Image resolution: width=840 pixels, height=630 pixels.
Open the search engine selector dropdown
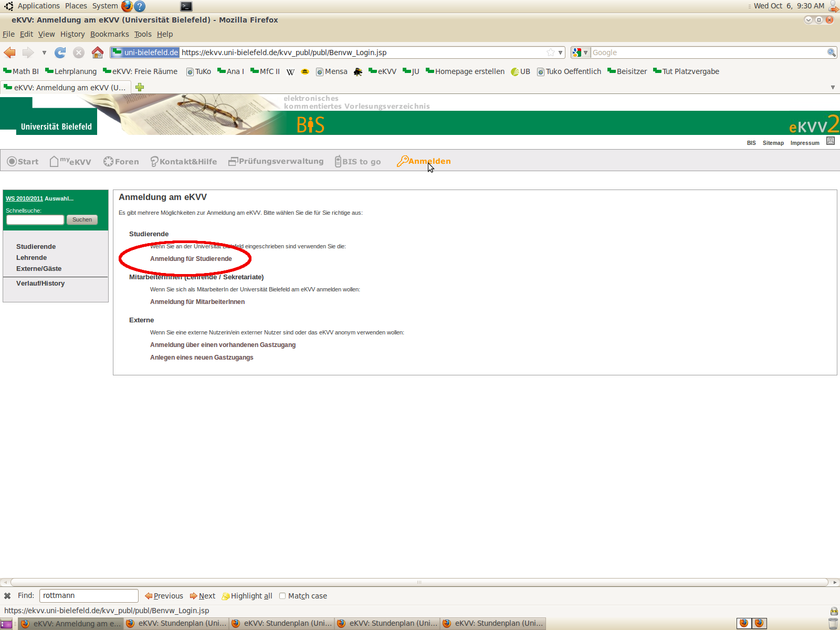pyautogui.click(x=581, y=52)
